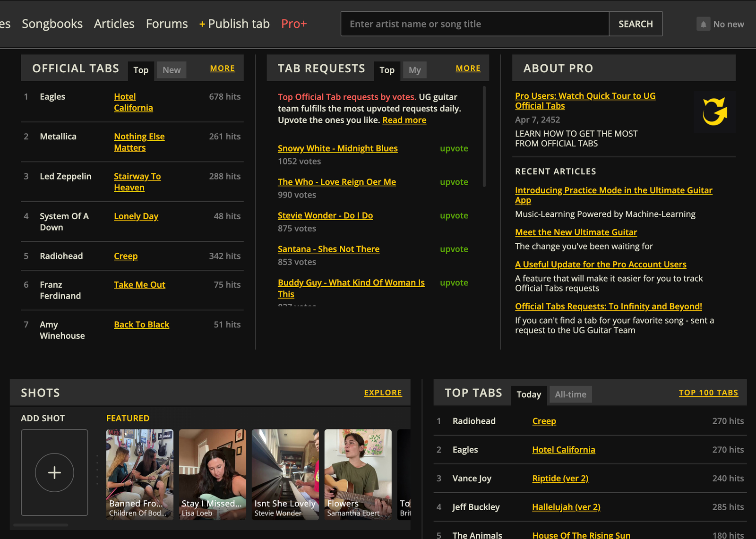Open Official Tabs Requests: To Infinity article
Image resolution: width=756 pixels, height=539 pixels.
tap(609, 307)
